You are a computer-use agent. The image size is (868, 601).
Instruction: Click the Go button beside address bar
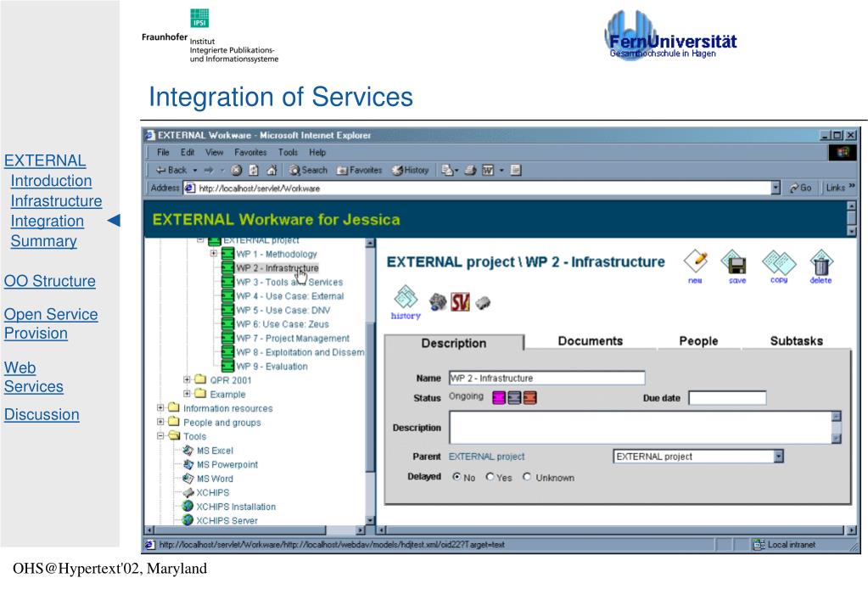pyautogui.click(x=800, y=188)
